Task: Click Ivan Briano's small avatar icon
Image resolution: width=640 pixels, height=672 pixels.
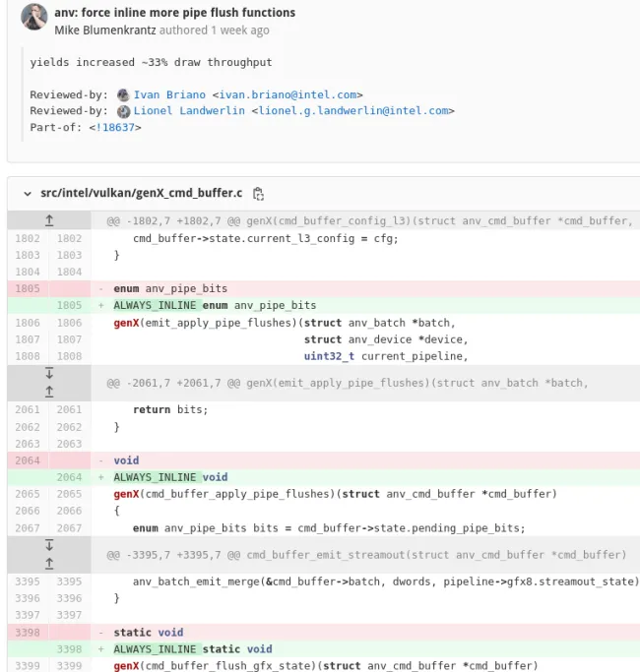Action: coord(123,95)
